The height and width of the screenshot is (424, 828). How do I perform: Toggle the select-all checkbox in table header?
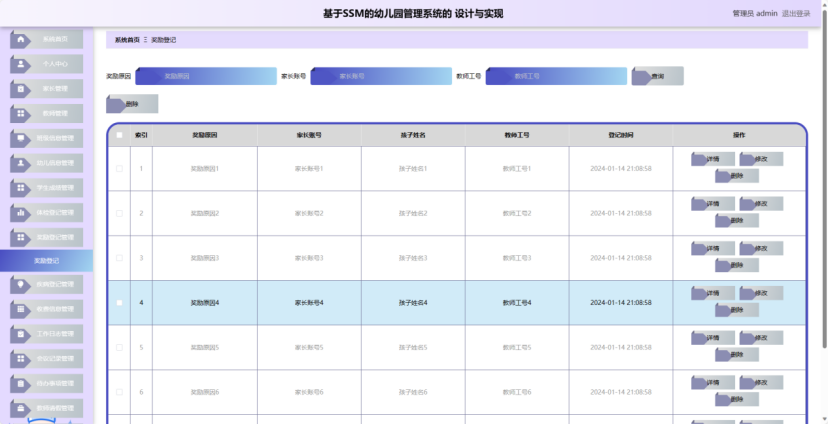119,135
